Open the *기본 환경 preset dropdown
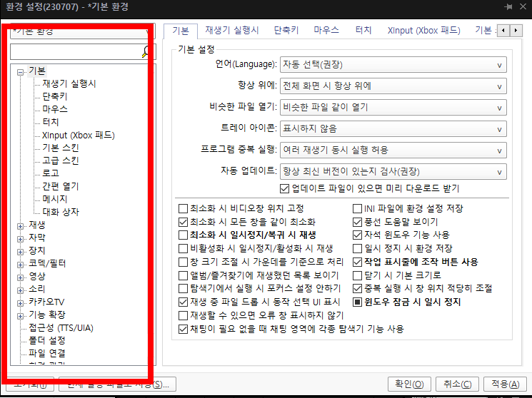532x398 pixels. 82,31
